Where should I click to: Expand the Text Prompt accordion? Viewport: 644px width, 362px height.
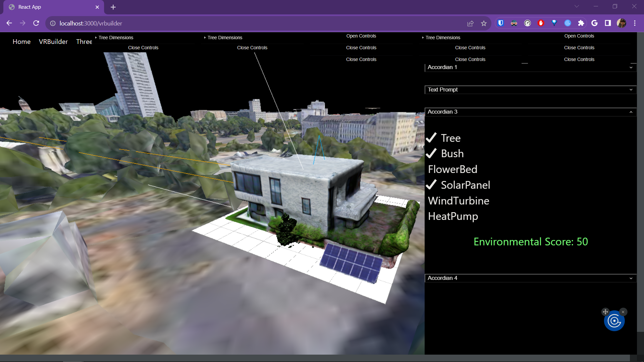point(530,90)
